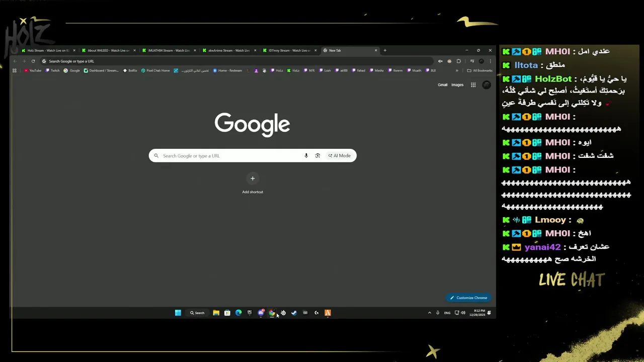Viewport: 644px width, 362px height.
Task: Open the Windows Start menu
Action: pos(178,313)
